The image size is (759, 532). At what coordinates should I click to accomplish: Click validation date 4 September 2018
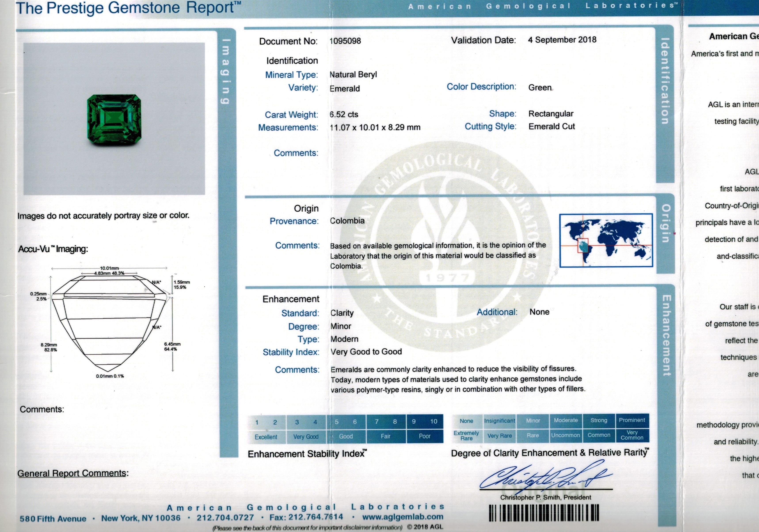click(x=562, y=40)
